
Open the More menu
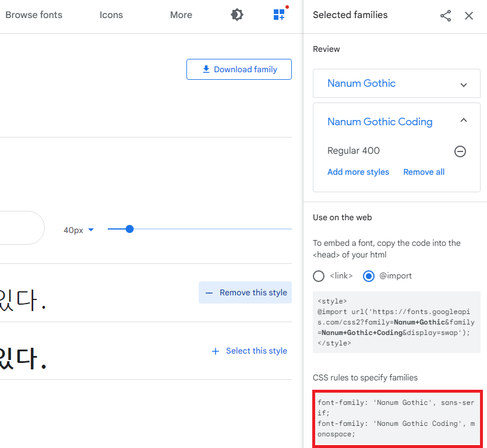point(181,15)
